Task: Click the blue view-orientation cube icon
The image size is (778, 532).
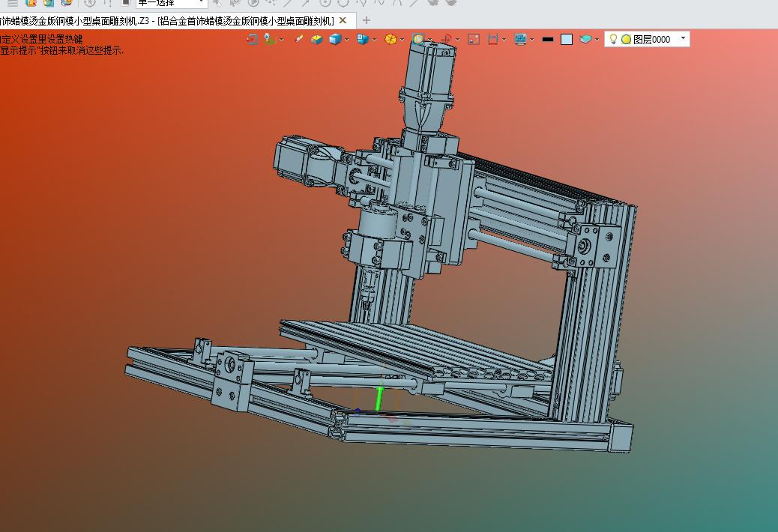Action: coord(364,39)
